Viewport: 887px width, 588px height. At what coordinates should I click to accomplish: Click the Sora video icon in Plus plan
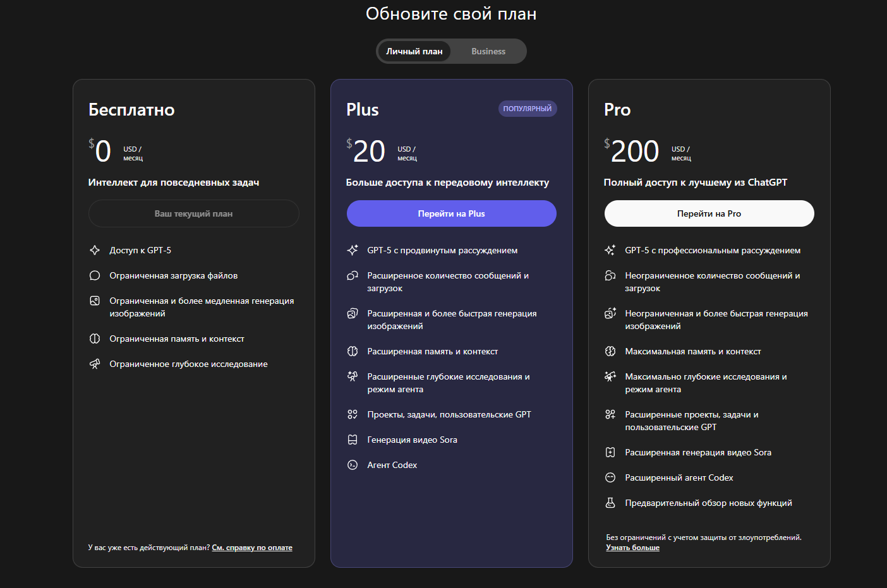pyautogui.click(x=353, y=440)
